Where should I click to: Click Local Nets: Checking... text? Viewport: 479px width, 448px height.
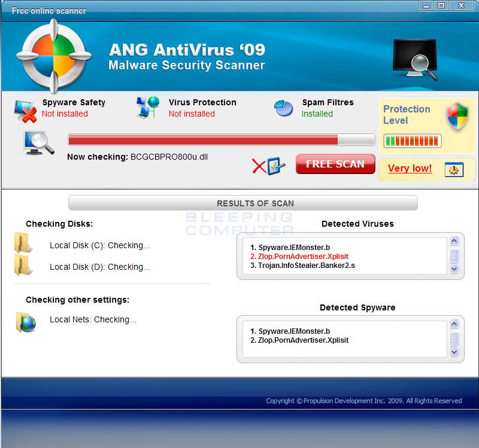pyautogui.click(x=93, y=319)
